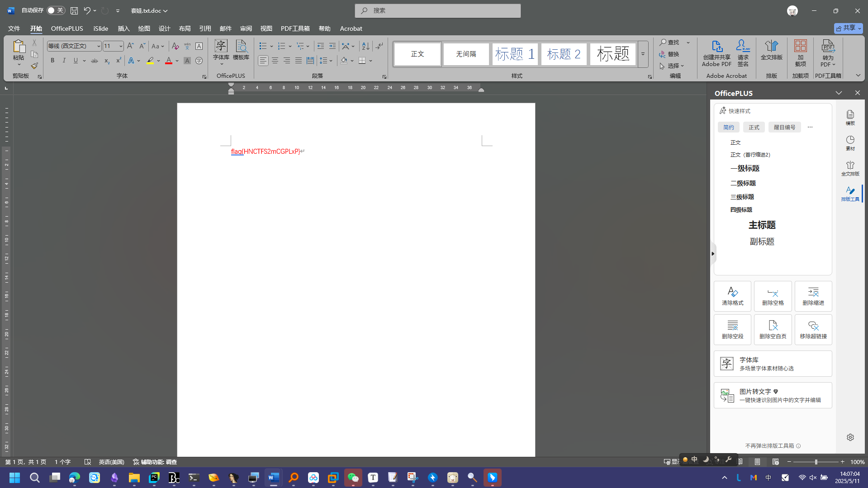Toggle justify text alignment

[299, 61]
